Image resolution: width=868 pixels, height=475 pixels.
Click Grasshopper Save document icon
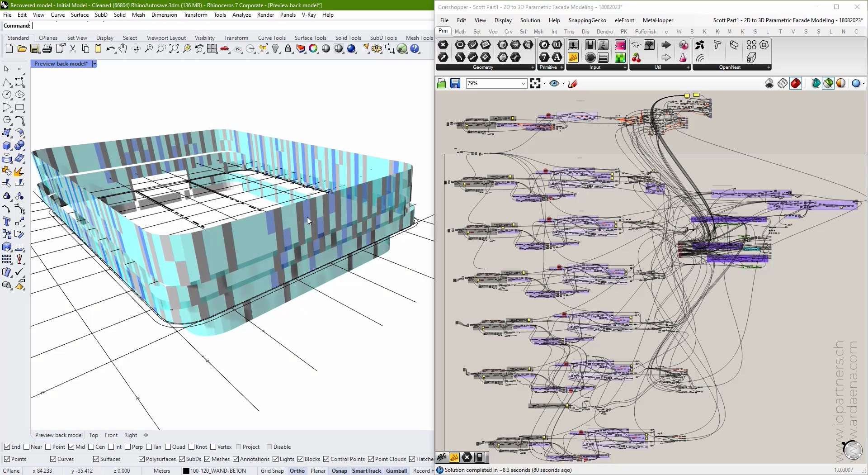click(x=455, y=83)
